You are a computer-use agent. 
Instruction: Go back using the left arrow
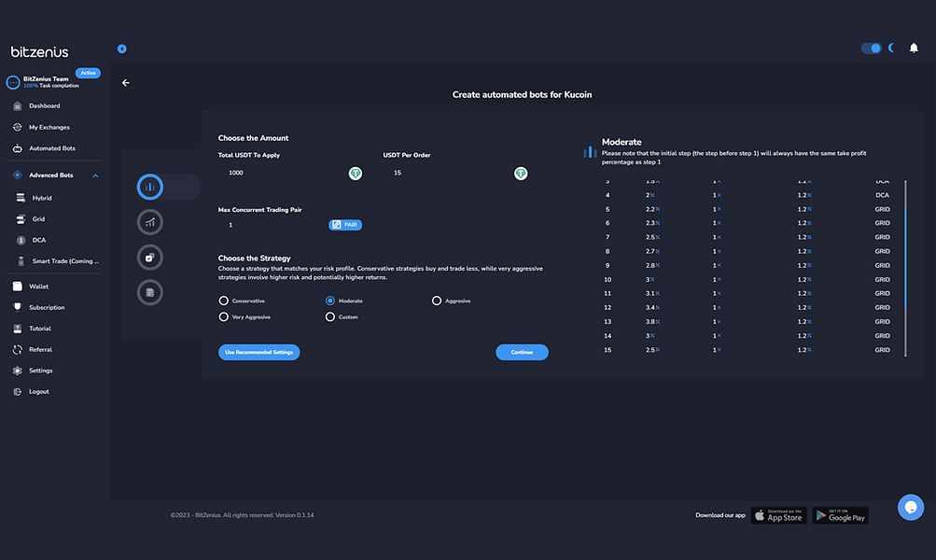click(x=125, y=82)
